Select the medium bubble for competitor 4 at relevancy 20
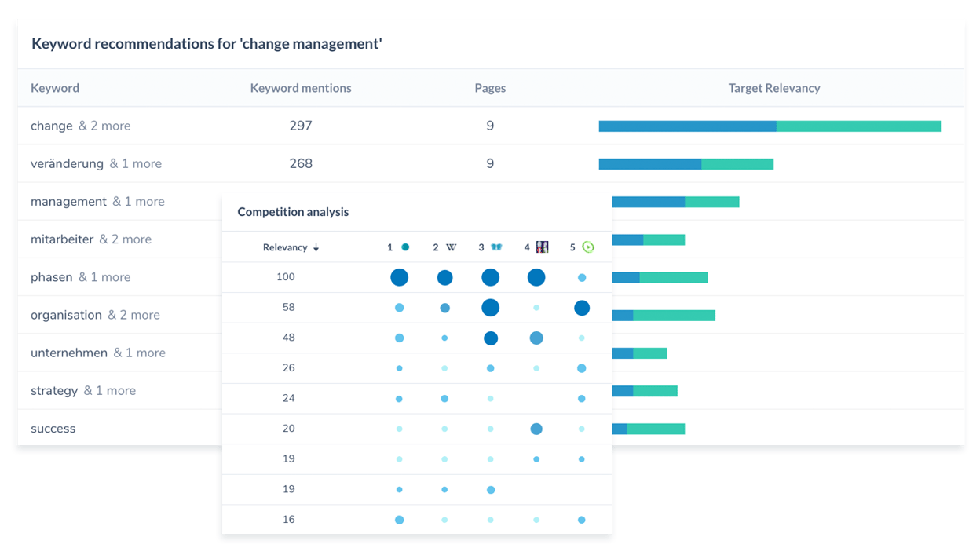 (536, 429)
